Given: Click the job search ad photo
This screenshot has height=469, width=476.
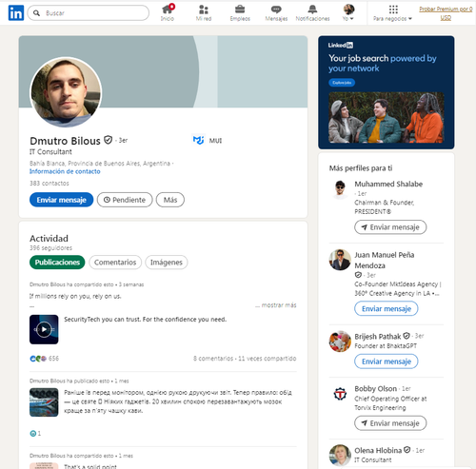Looking at the screenshot, I should click(x=387, y=117).
